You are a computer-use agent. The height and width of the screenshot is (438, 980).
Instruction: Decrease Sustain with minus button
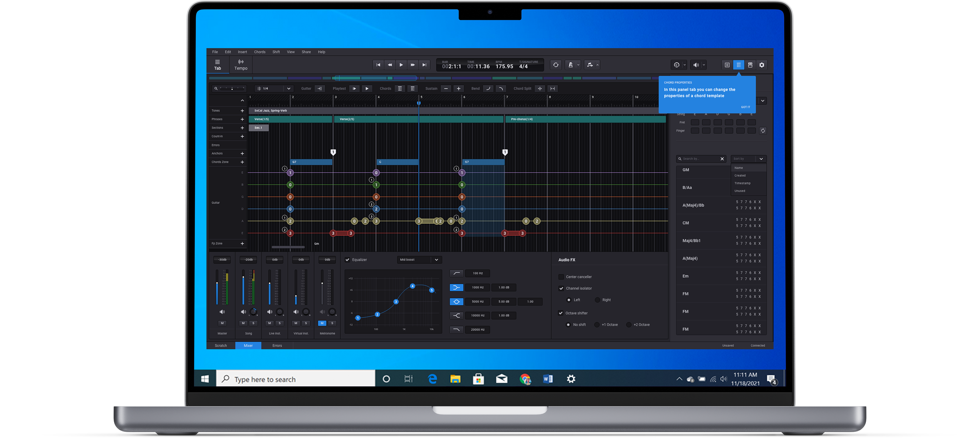[x=446, y=88]
